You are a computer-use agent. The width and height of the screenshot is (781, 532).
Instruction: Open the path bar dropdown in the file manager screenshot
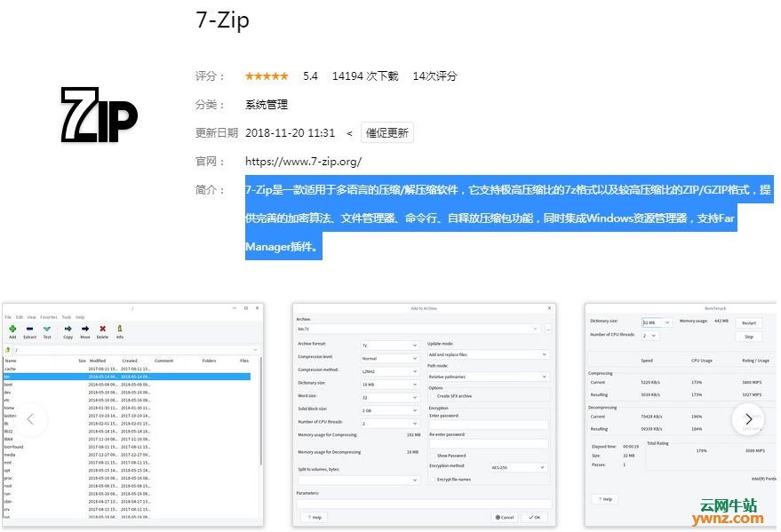254,350
